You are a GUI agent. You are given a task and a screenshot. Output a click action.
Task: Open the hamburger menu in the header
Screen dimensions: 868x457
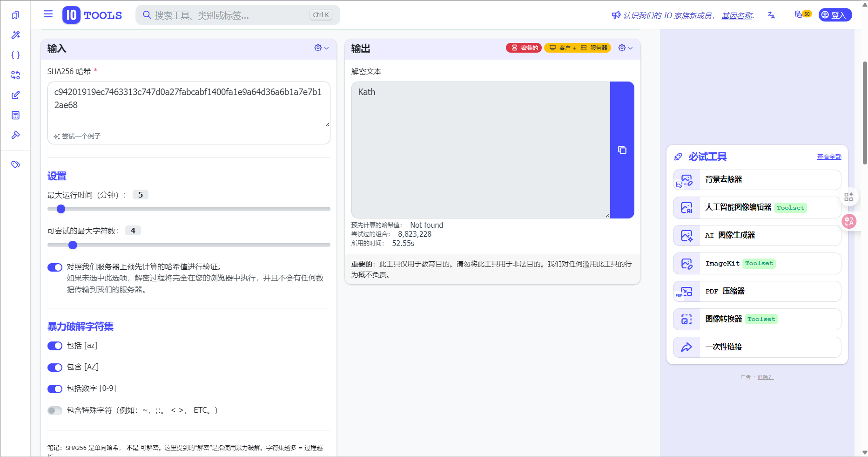pyautogui.click(x=48, y=14)
